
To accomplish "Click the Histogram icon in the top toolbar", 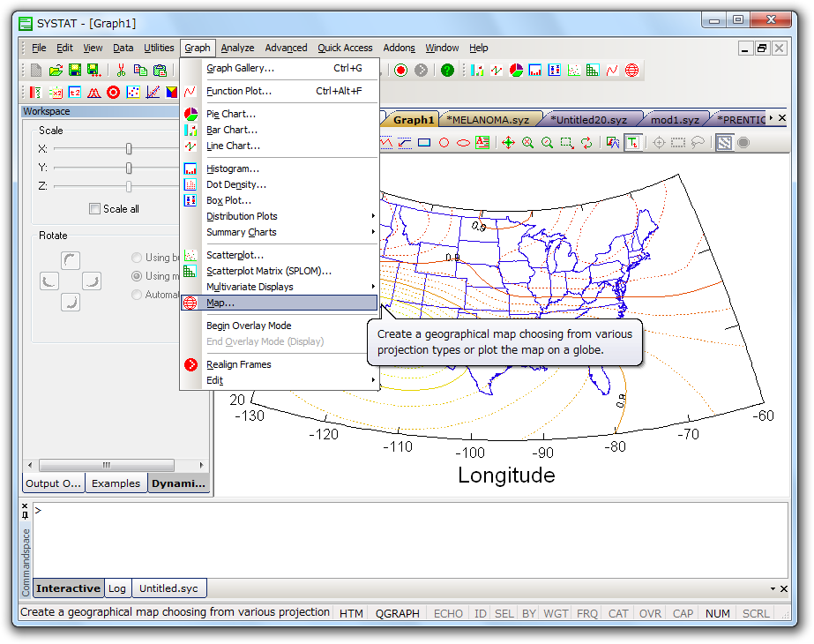I will (x=534, y=70).
